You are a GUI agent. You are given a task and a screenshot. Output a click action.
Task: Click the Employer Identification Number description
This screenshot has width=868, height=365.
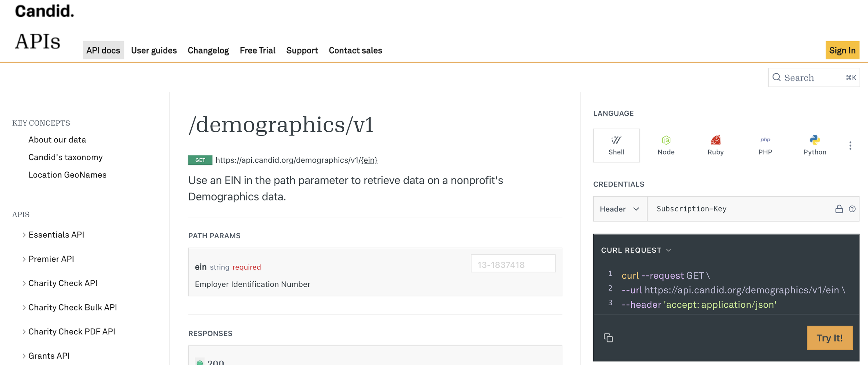(x=252, y=284)
